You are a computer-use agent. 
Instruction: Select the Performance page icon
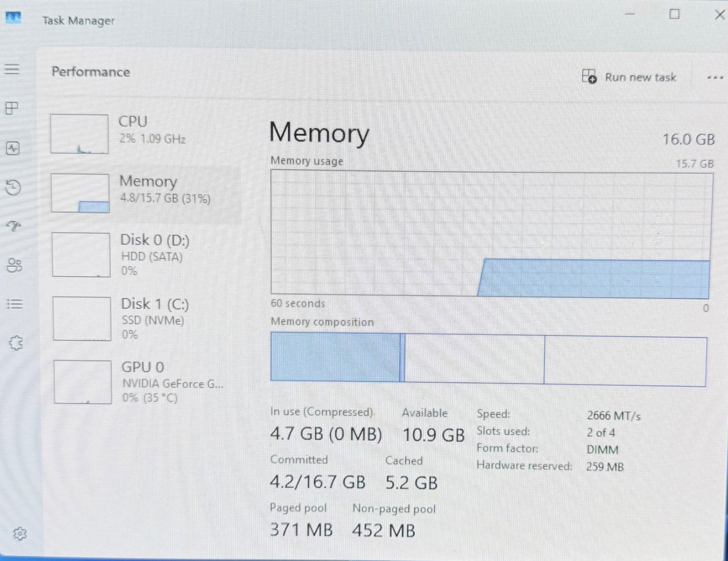pyautogui.click(x=13, y=148)
